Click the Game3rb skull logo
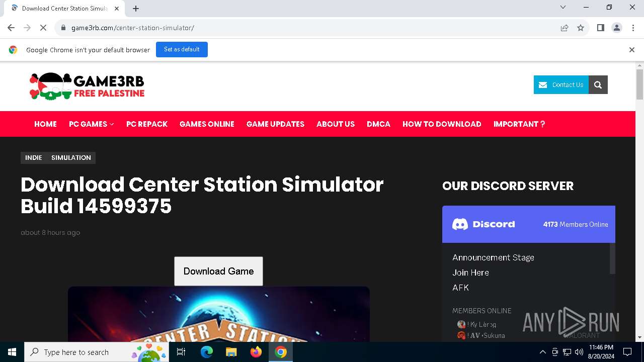This screenshot has width=644, height=362. [87, 86]
